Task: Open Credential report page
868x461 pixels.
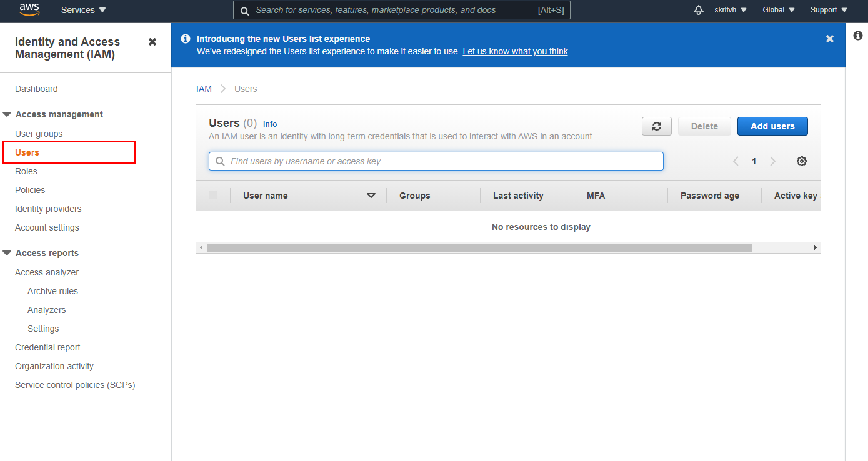Action: pyautogui.click(x=47, y=347)
